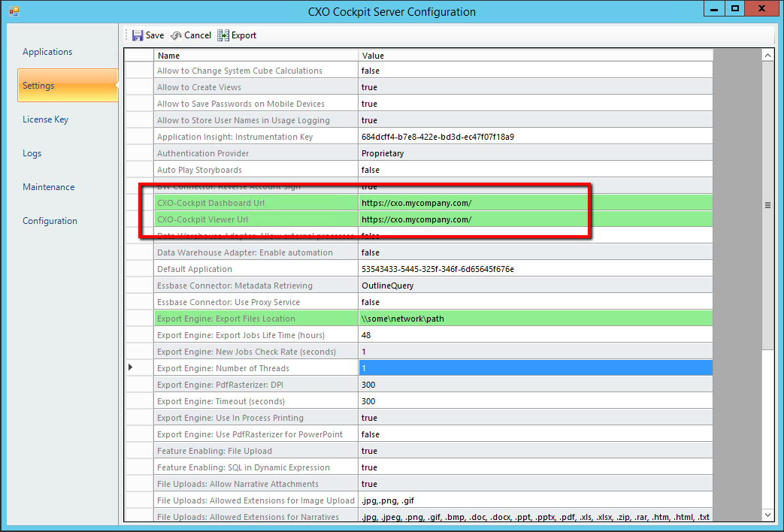Image resolution: width=784 pixels, height=532 pixels.
Task: Click the row selector arrow for Number of Threads
Action: pyautogui.click(x=131, y=367)
